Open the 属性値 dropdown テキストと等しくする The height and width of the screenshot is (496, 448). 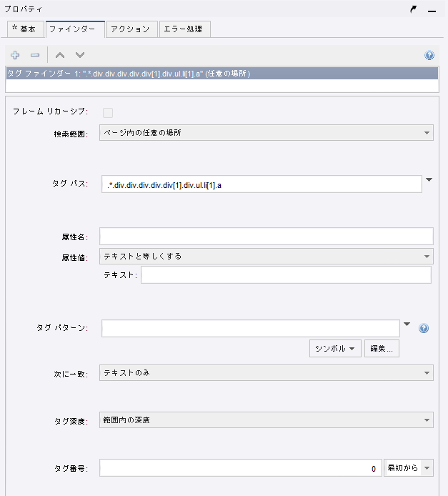pos(267,257)
